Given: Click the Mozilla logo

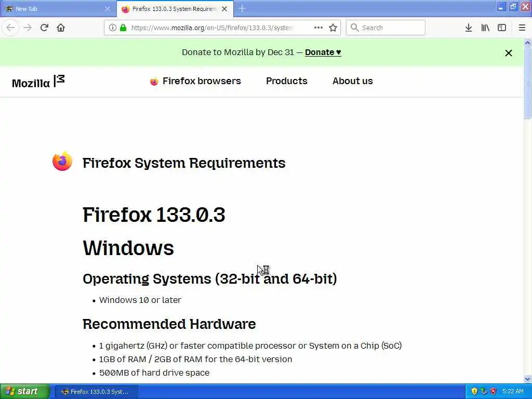Looking at the screenshot, I should (x=38, y=82).
